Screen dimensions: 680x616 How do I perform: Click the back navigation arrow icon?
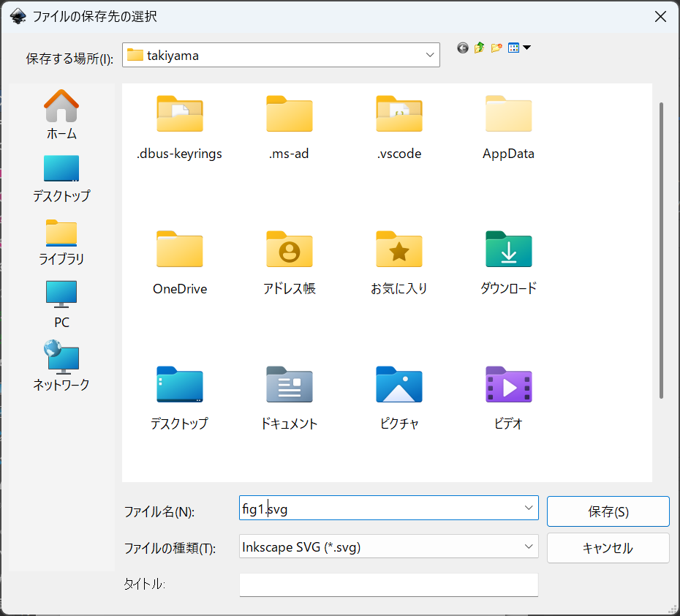coord(462,48)
